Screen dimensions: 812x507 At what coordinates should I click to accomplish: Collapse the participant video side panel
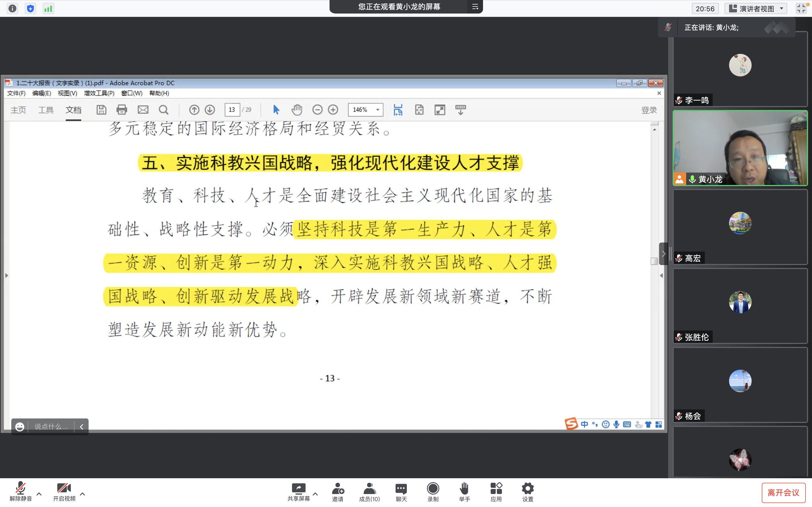click(x=663, y=254)
